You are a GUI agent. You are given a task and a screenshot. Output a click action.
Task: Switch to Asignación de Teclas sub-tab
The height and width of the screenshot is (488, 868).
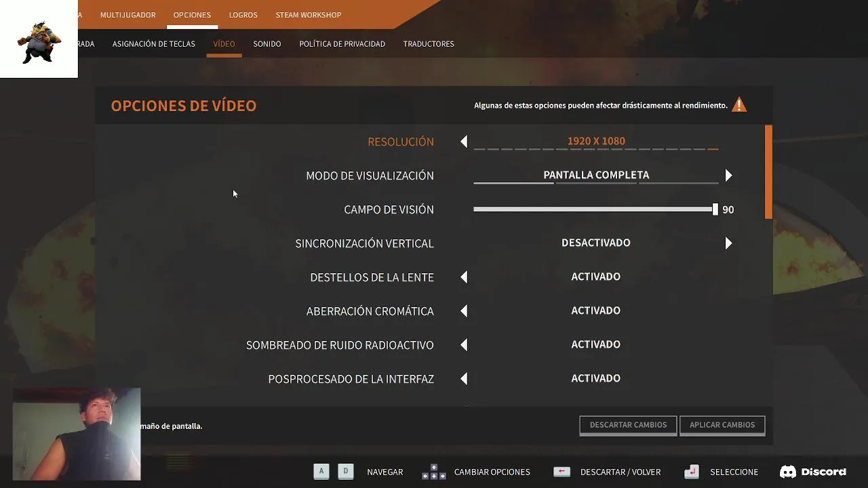154,44
